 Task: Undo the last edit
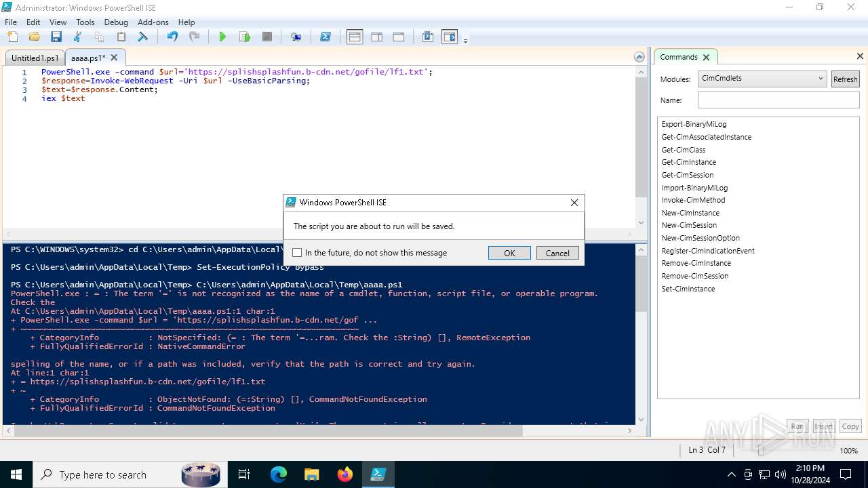(172, 37)
